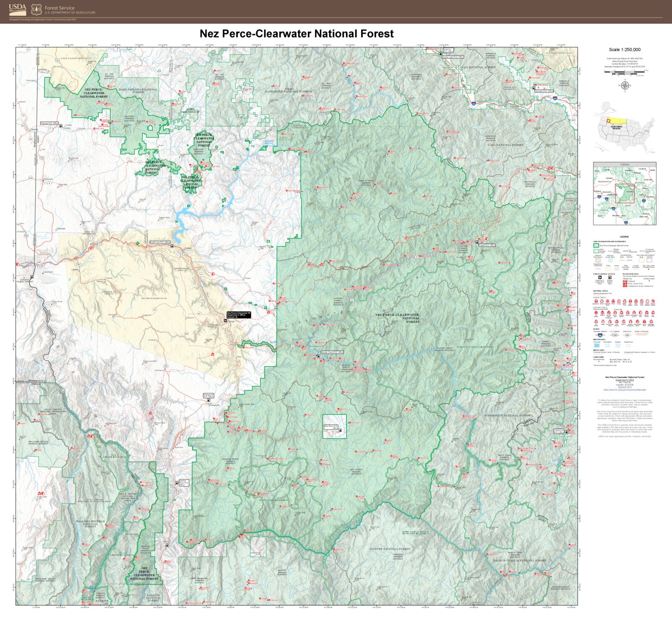The width and height of the screenshot is (672, 621).
Task: Click the Palouse R.D. Office marker
Action: tap(61, 126)
